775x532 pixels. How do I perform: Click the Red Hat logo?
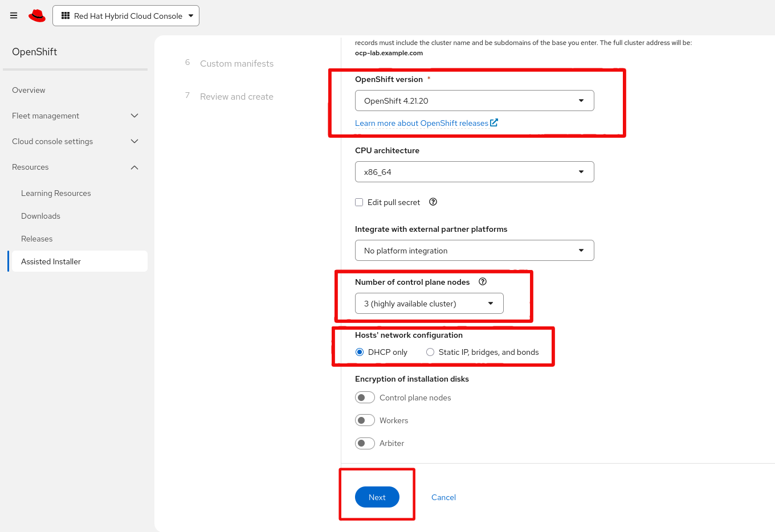pos(37,16)
